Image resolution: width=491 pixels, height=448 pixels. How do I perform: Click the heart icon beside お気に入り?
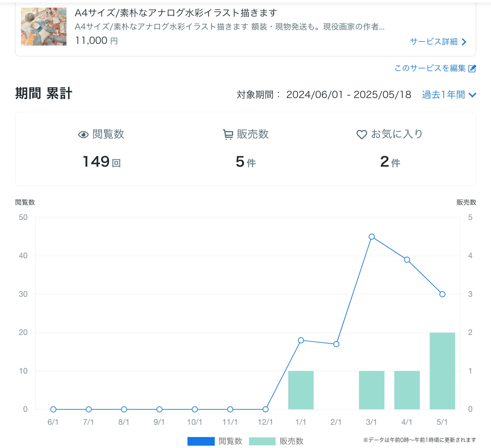point(362,134)
